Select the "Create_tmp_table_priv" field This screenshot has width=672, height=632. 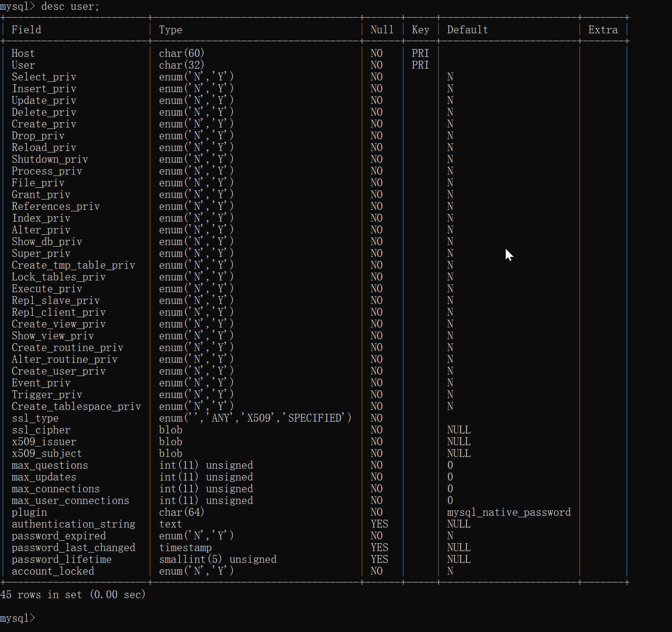click(74, 265)
